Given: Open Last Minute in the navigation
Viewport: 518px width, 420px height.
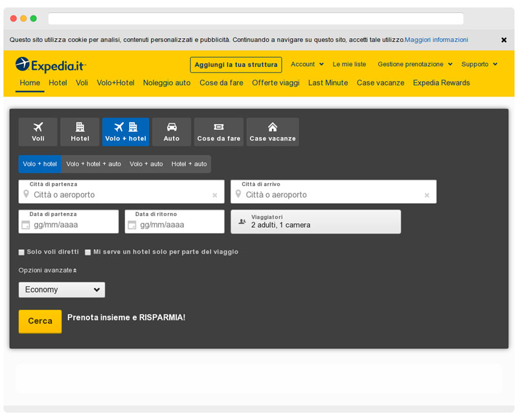Looking at the screenshot, I should tap(328, 83).
